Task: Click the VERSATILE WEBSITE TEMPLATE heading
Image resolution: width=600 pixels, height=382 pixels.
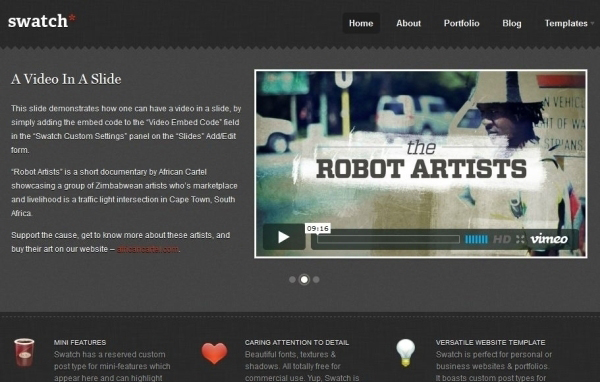Action: pos(491,343)
